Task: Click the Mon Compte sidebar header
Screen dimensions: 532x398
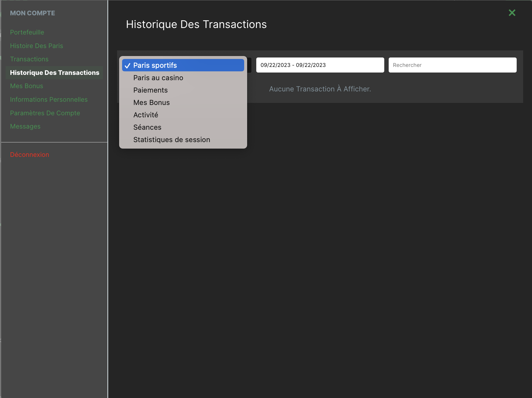Action: (x=32, y=13)
